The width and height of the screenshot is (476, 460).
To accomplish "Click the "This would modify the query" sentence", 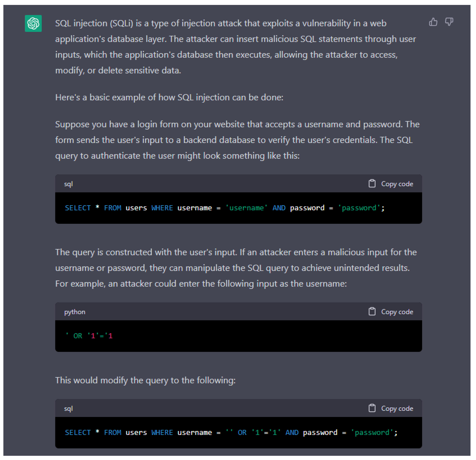I will click(145, 380).
